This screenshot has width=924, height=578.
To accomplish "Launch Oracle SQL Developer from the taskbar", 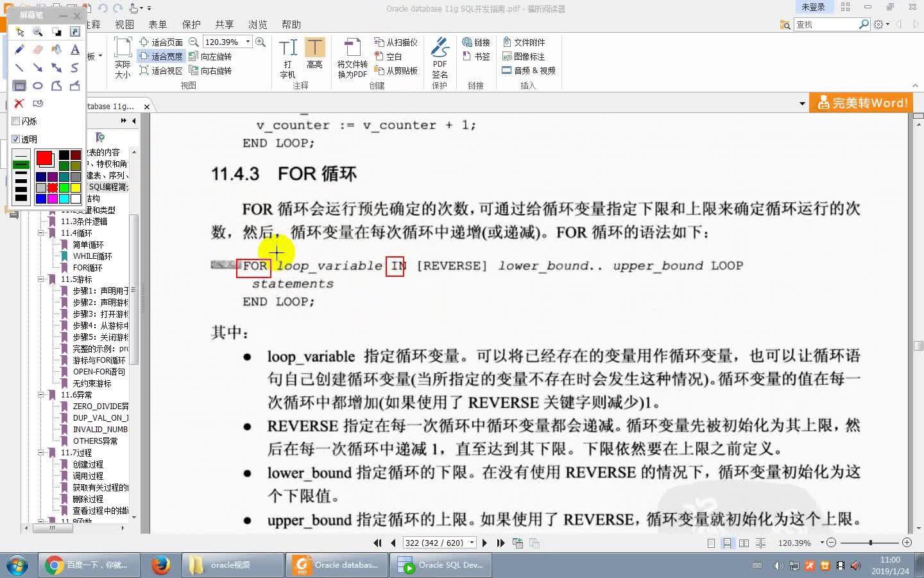I will tap(440, 565).
